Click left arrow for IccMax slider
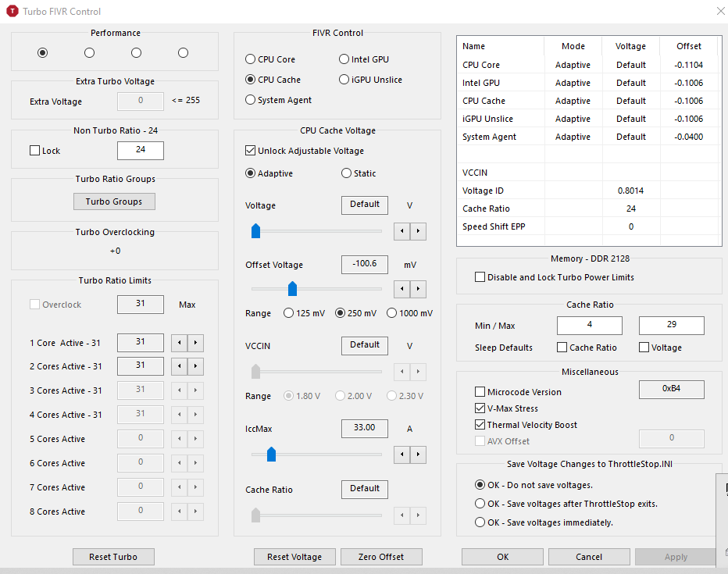Screen dimensions: 728x574 point(401,455)
